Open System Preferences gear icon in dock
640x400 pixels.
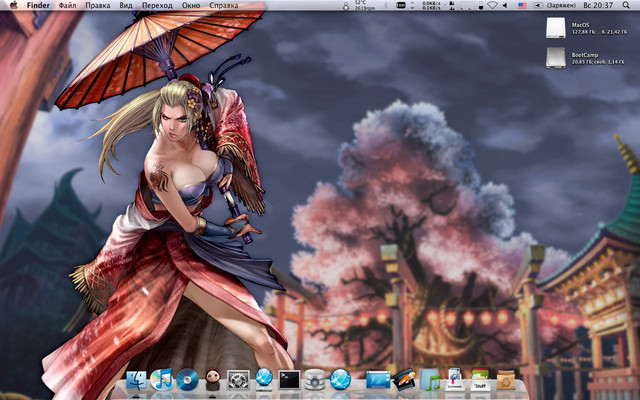point(238,380)
